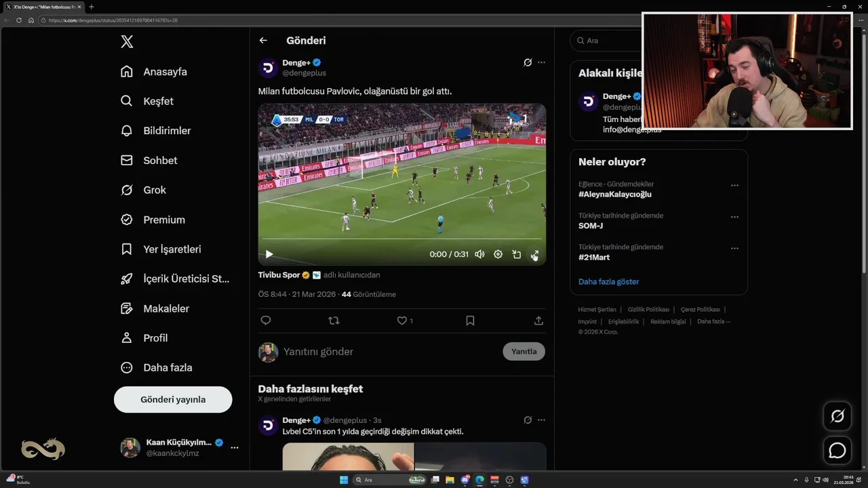Viewport: 868px width, 488px height.
Task: Like the post with the heart icon
Action: (x=401, y=321)
